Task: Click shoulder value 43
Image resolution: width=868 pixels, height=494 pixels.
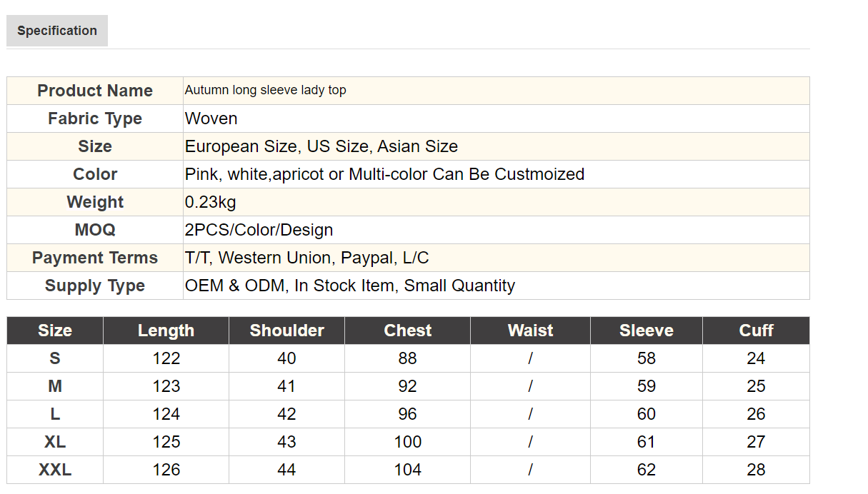Action: coord(287,442)
